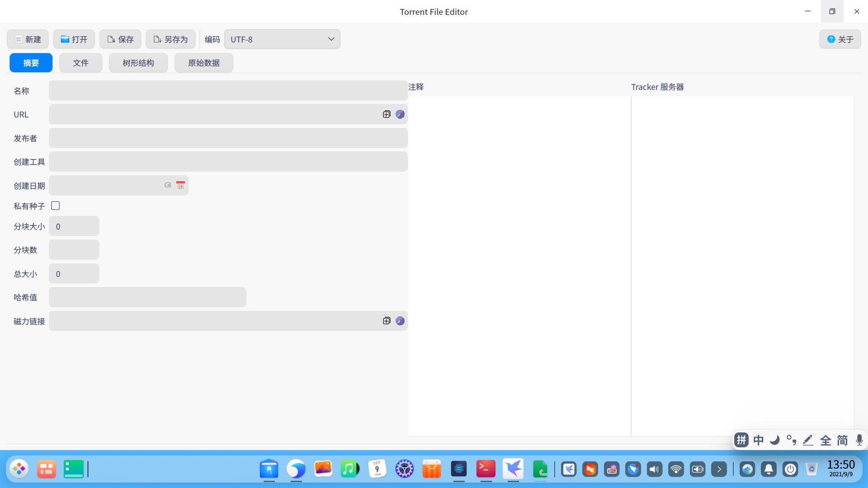Click the 打开 open folder button

(74, 39)
